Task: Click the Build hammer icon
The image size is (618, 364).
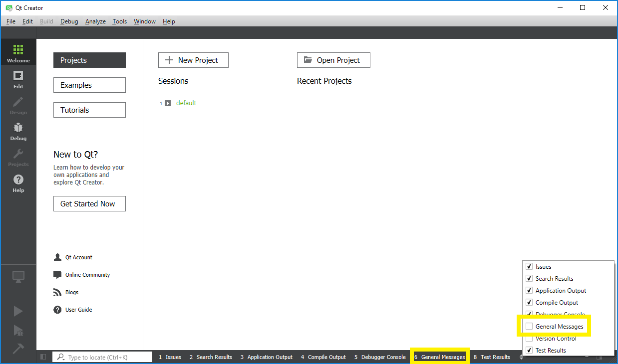Action: (18, 349)
